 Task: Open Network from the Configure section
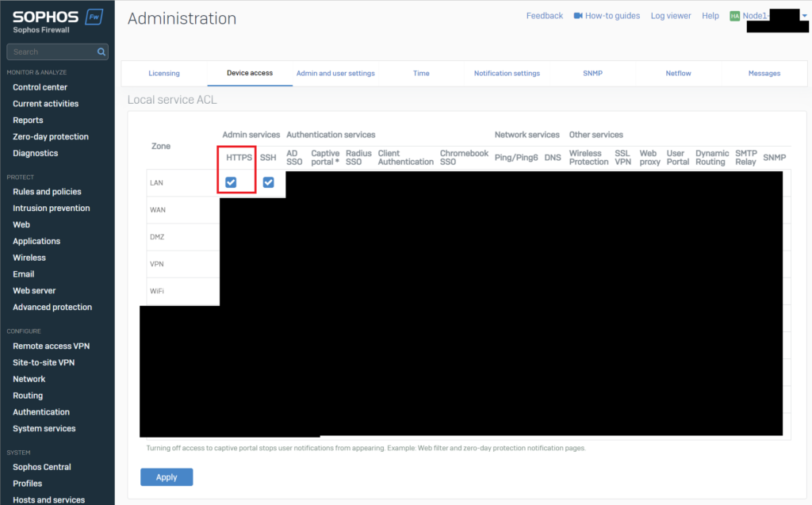point(29,378)
